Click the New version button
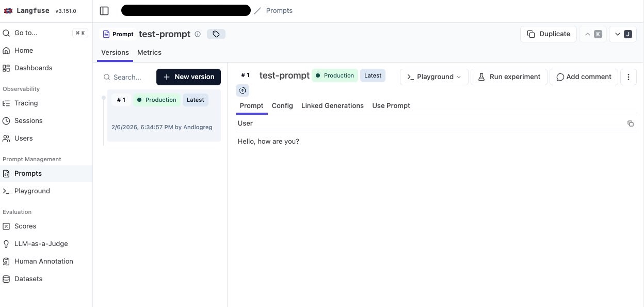 click(188, 77)
